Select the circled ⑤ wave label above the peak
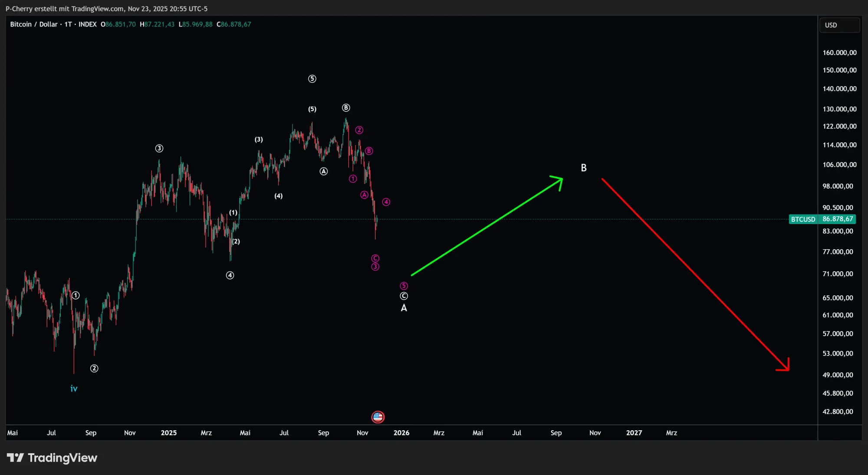The image size is (868, 475). [312, 79]
